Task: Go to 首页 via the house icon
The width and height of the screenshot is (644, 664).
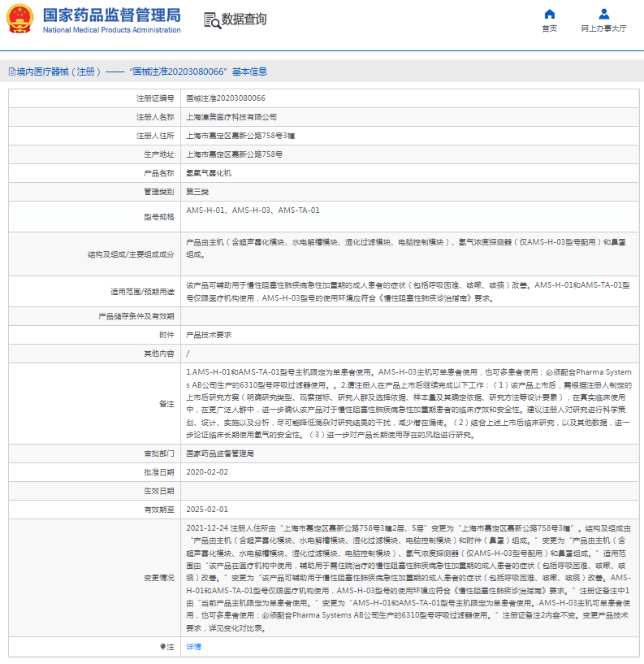Action: click(x=549, y=14)
